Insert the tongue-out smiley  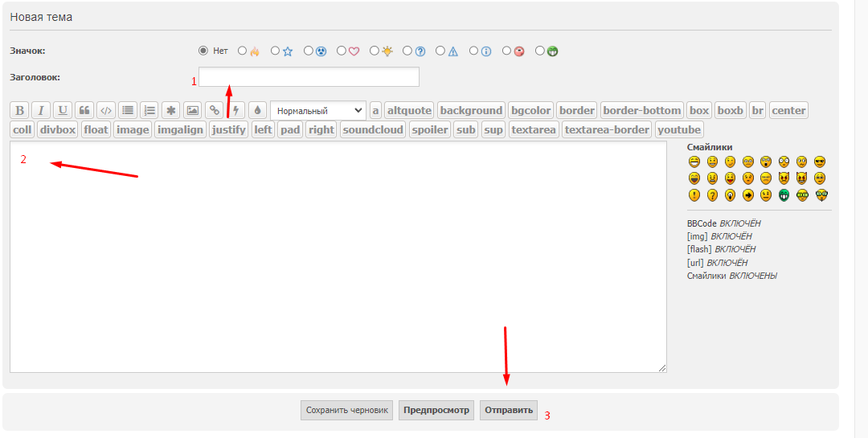(x=730, y=178)
